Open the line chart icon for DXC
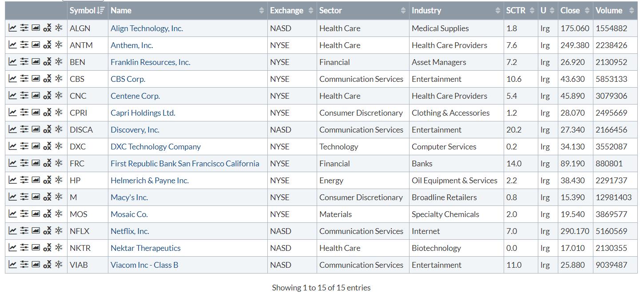Image resolution: width=644 pixels, height=294 pixels. click(x=12, y=146)
